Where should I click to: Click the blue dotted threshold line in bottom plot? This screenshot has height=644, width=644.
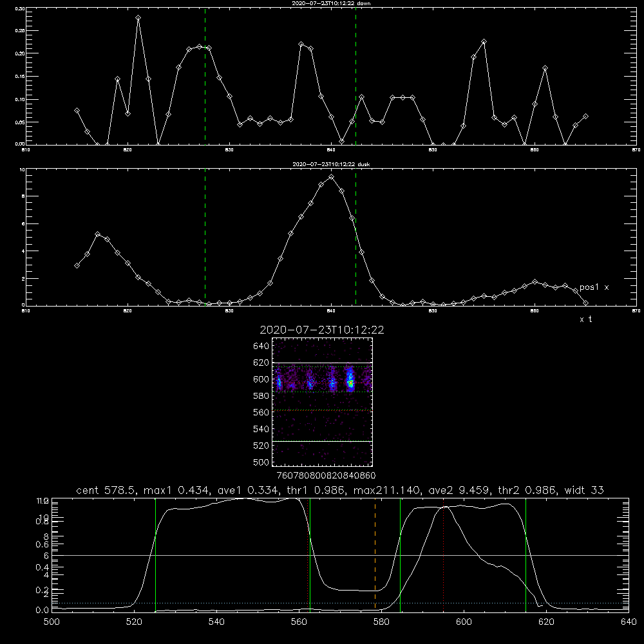340,603
